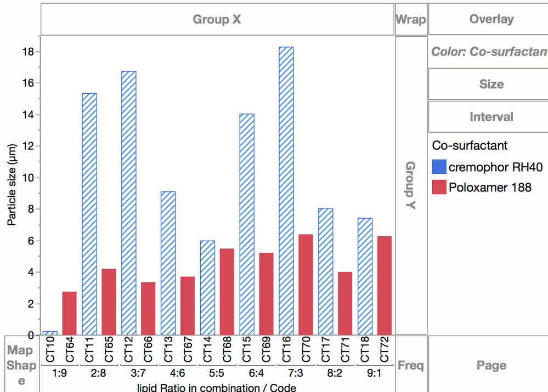
Task: Click the red bar above CT71
Action: coord(345,303)
